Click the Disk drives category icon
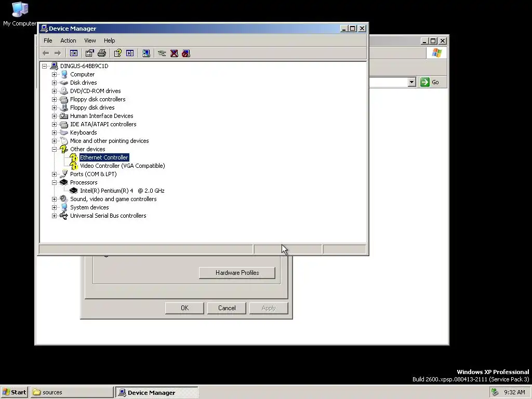Image resolution: width=532 pixels, height=399 pixels. [64, 83]
